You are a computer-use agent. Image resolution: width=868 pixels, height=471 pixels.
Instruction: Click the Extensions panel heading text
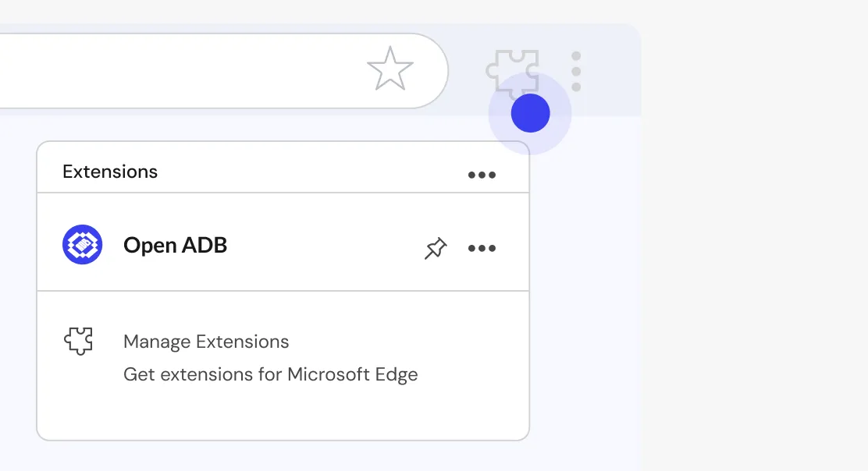pos(110,172)
